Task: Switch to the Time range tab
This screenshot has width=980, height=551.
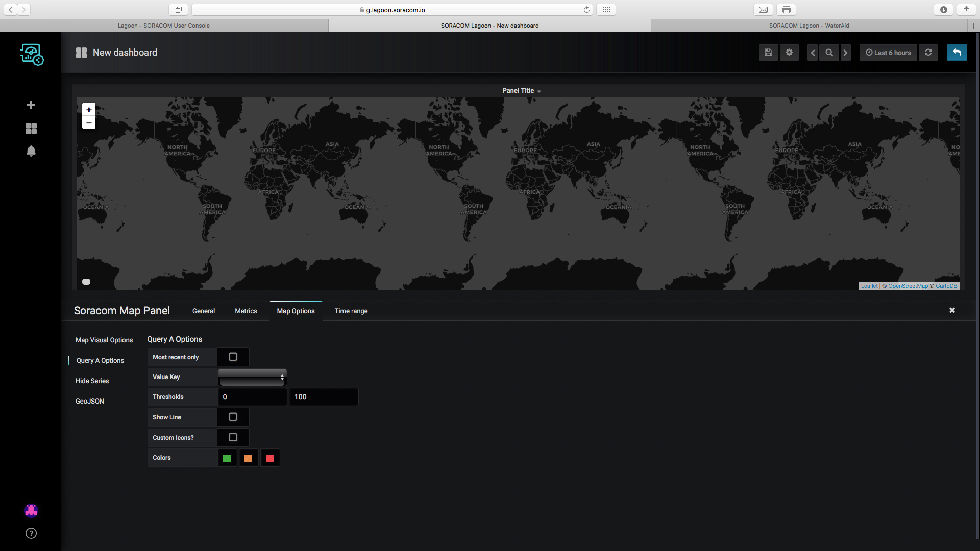Action: [x=351, y=311]
